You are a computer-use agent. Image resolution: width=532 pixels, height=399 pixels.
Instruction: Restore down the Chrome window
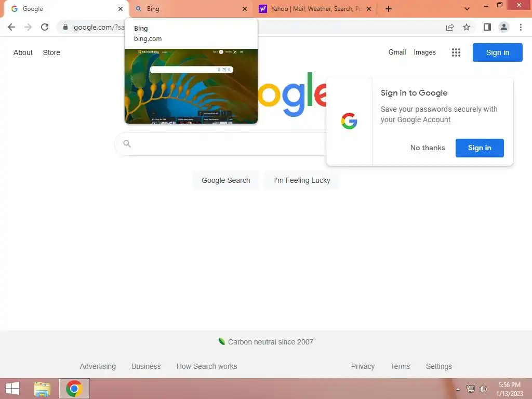[499, 5]
